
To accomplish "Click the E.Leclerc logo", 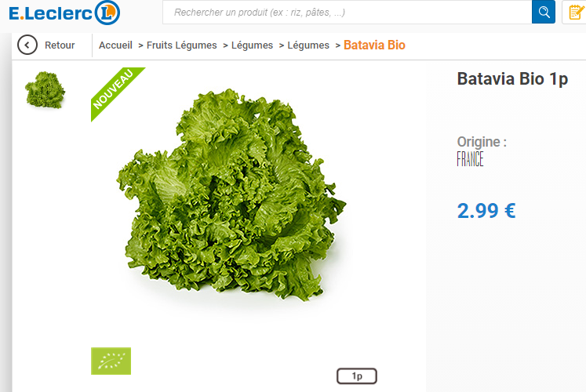I will [64, 13].
